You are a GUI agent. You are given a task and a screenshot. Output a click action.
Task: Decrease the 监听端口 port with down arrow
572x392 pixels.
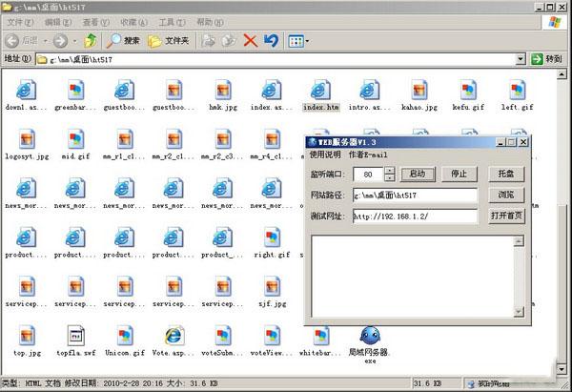[390, 177]
